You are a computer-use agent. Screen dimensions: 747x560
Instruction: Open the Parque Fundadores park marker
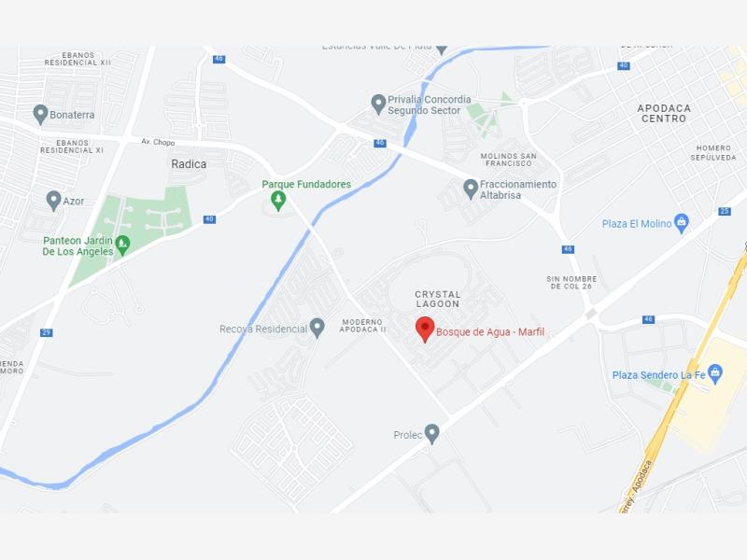tap(278, 201)
